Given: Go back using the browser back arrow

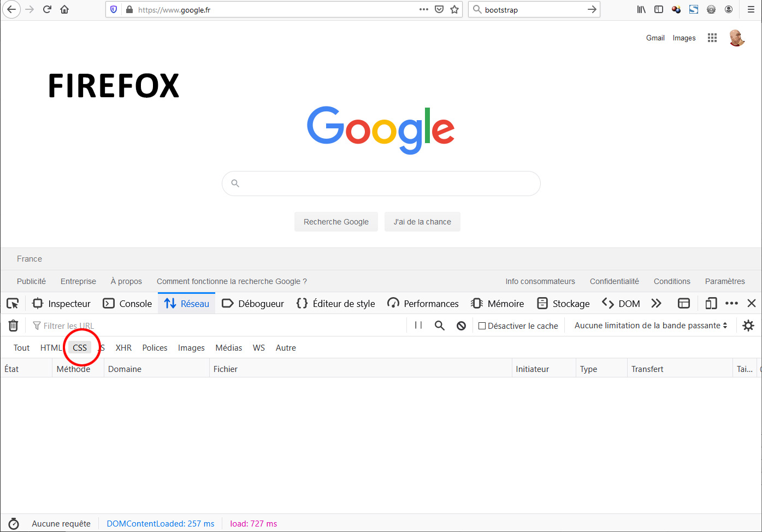Looking at the screenshot, I should click(11, 9).
